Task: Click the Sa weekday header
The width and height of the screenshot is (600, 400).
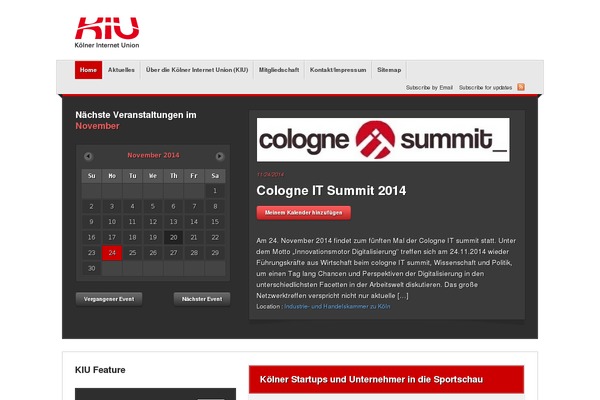Action: click(x=215, y=176)
